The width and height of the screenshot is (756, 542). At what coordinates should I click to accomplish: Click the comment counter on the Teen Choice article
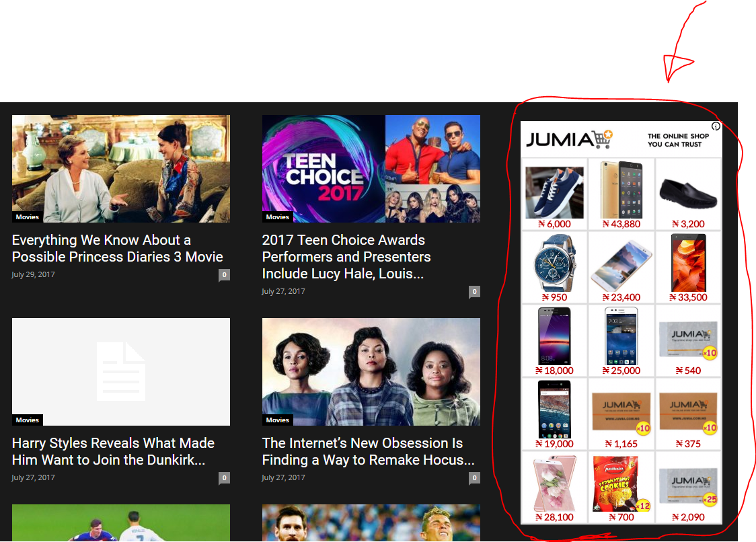tap(474, 291)
